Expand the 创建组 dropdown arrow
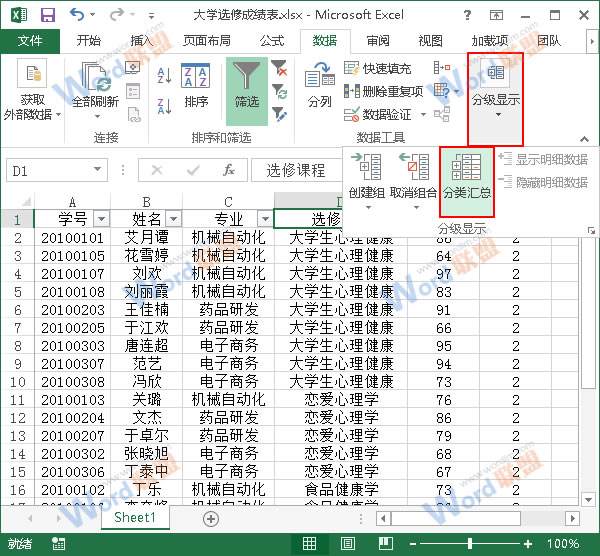 368,207
